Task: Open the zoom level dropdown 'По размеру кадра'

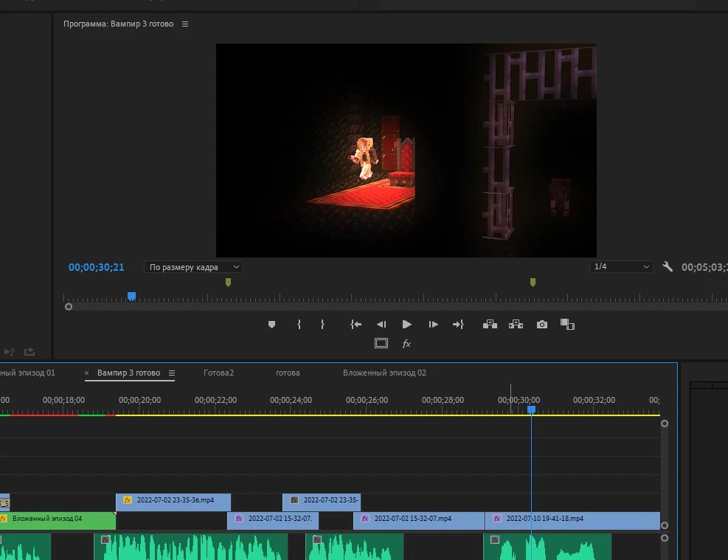Action: [x=193, y=267]
